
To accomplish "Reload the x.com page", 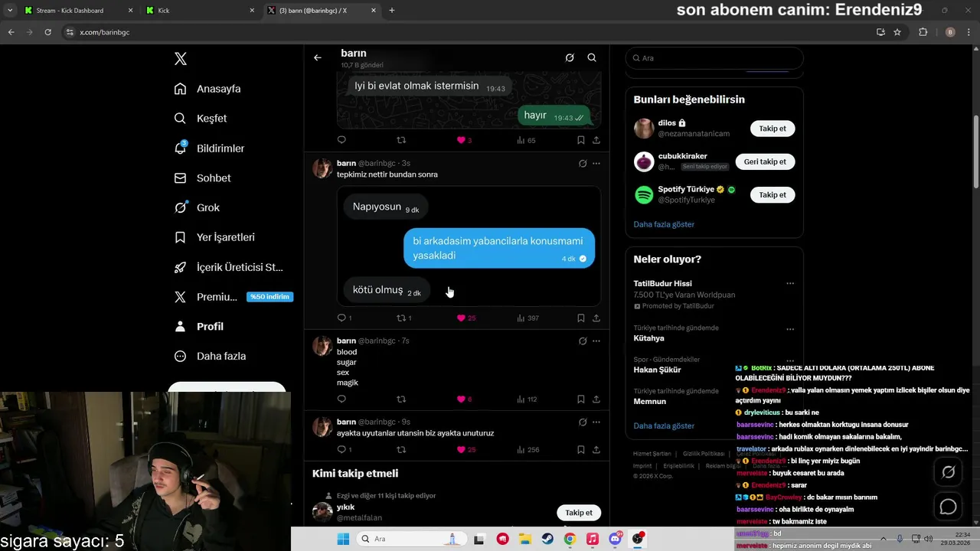I will point(48,32).
